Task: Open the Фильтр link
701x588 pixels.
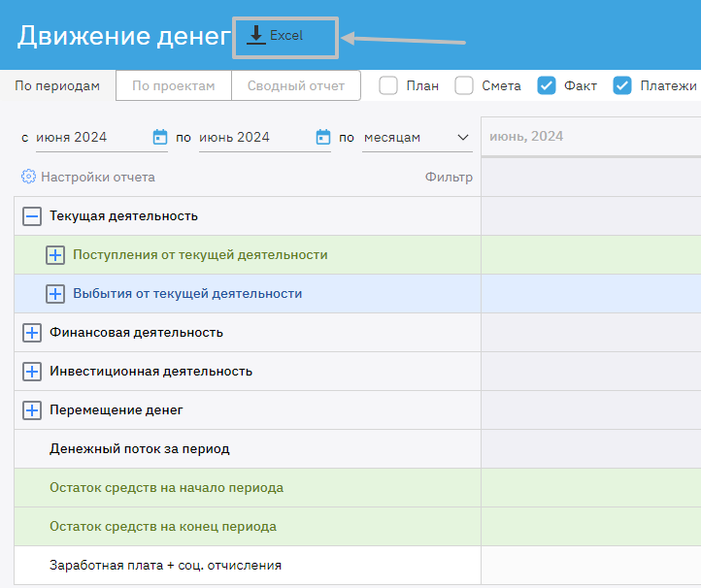Action: click(x=449, y=177)
